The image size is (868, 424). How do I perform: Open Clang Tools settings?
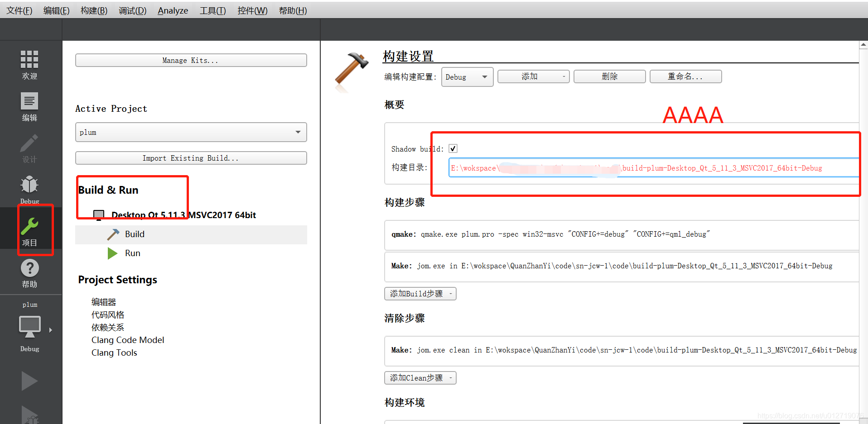point(114,353)
